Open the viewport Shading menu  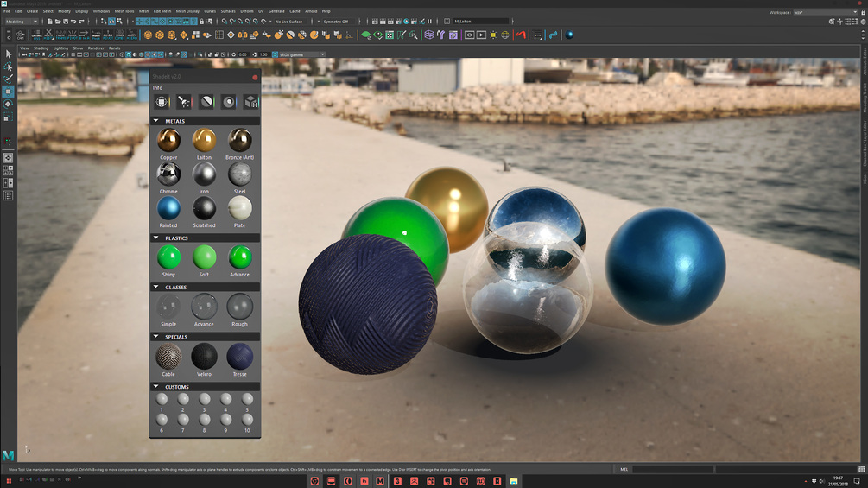(x=41, y=48)
